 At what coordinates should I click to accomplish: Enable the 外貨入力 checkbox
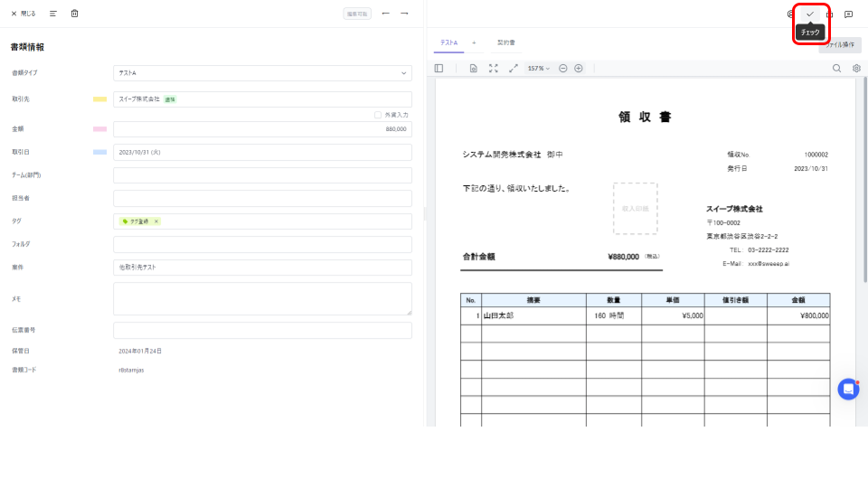click(378, 115)
